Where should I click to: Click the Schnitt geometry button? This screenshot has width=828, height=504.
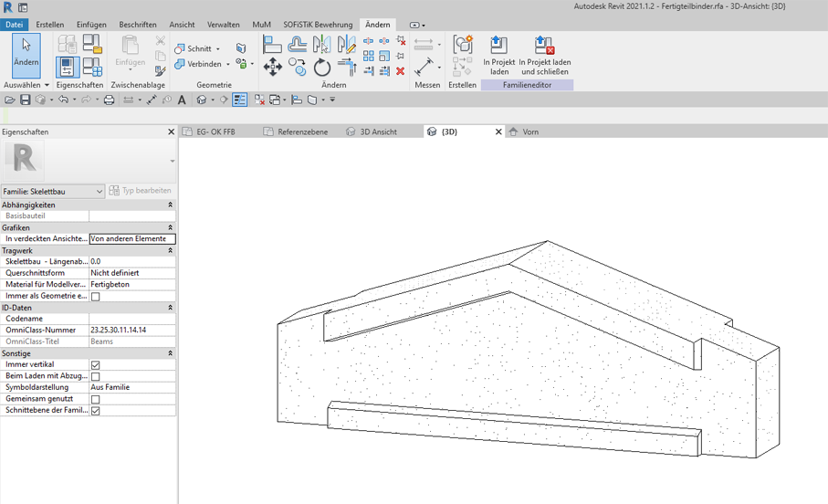[x=198, y=48]
